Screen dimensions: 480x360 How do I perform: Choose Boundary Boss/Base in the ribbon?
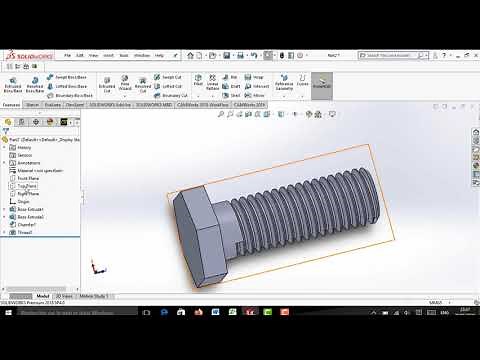point(70,95)
